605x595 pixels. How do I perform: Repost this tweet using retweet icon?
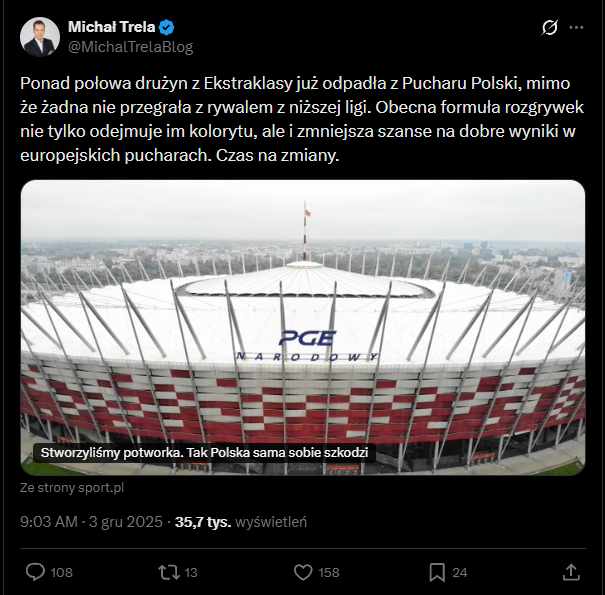click(169, 572)
